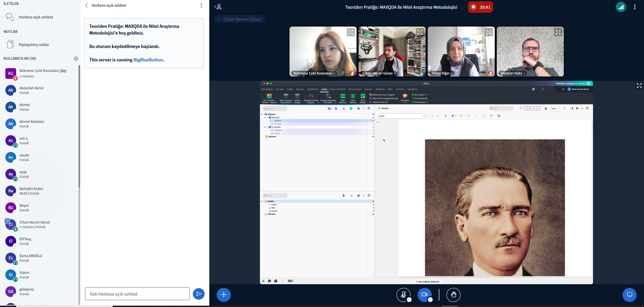The height and width of the screenshot is (307, 644).
Task: Open Paylaşılmış notlar shared notes
Action: click(34, 45)
